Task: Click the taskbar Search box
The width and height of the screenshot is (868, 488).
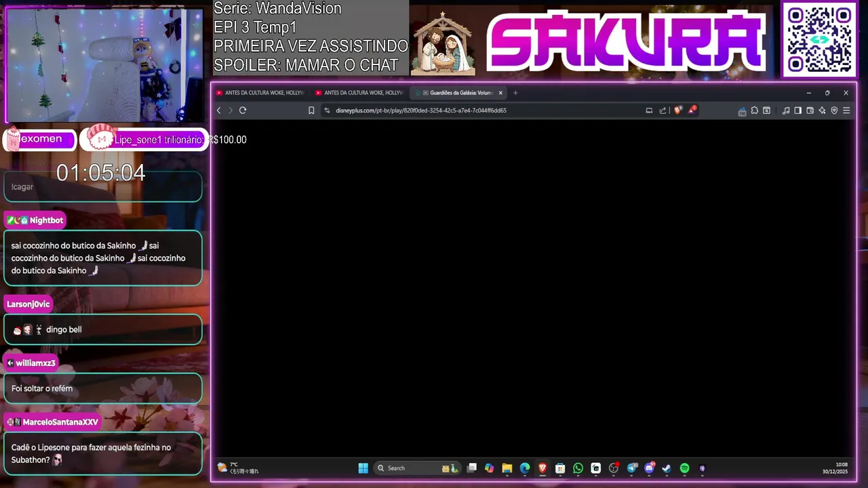Action: click(417, 468)
